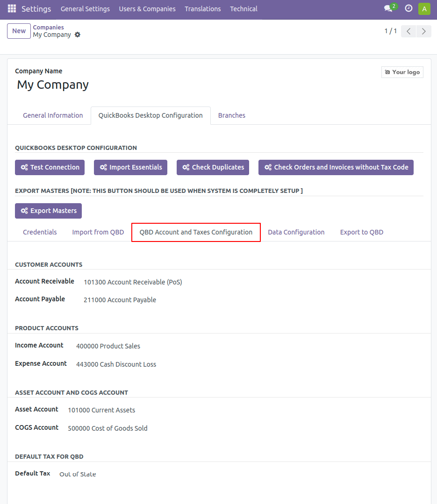Switch to the Branches tab
Screen dimensions: 437x504
(x=231, y=115)
